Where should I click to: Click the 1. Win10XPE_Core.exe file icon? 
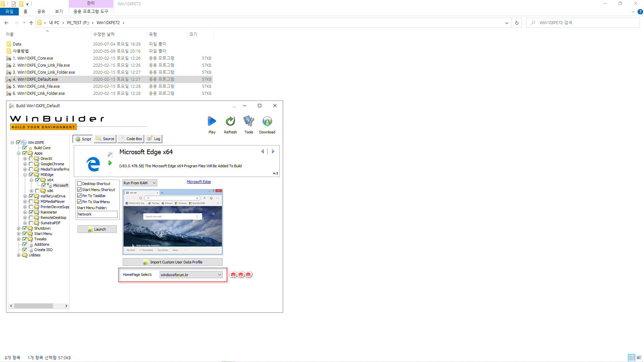pos(9,58)
